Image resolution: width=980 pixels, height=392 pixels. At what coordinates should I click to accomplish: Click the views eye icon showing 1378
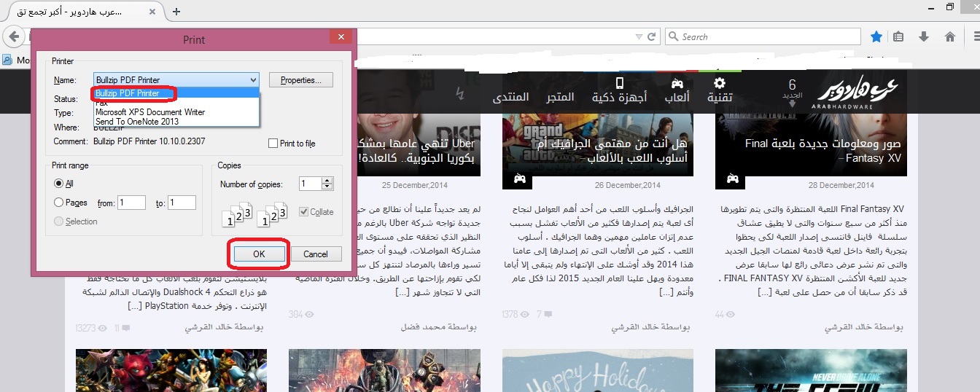tap(524, 314)
